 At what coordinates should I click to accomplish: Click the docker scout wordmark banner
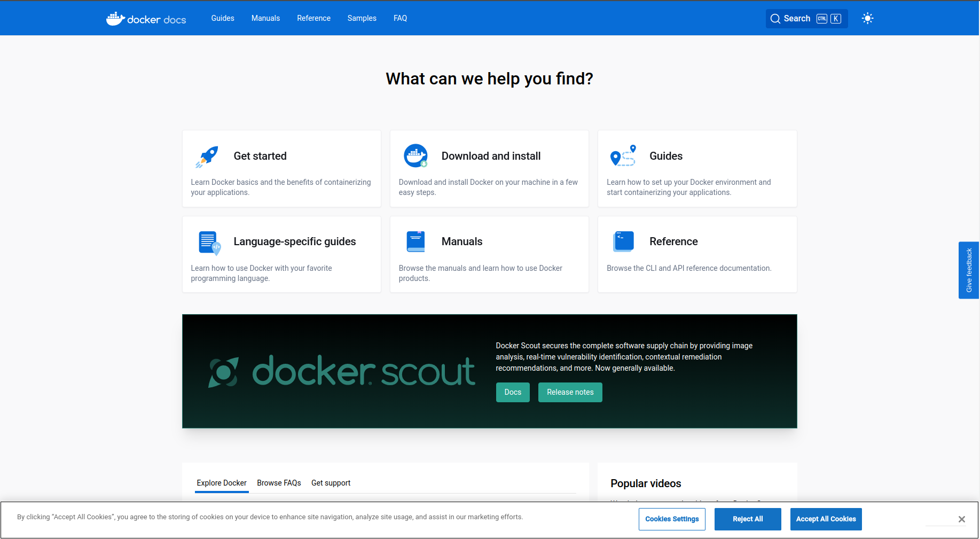coord(363,371)
